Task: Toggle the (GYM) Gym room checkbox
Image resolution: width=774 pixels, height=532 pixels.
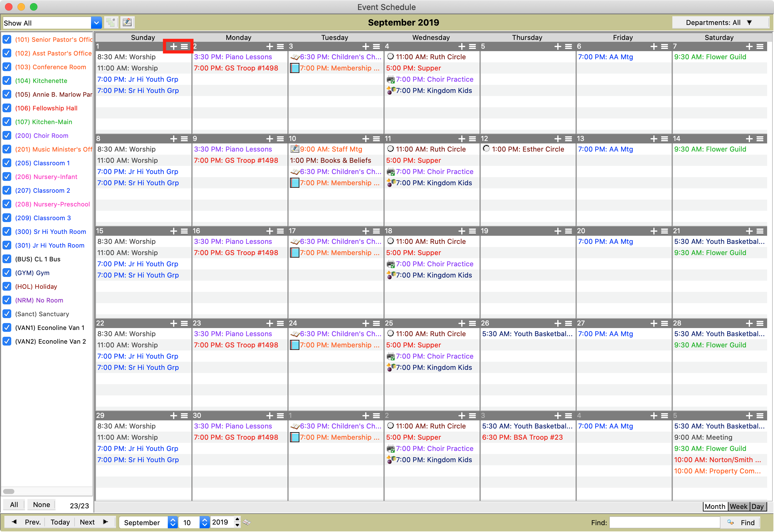Action: tap(7, 273)
